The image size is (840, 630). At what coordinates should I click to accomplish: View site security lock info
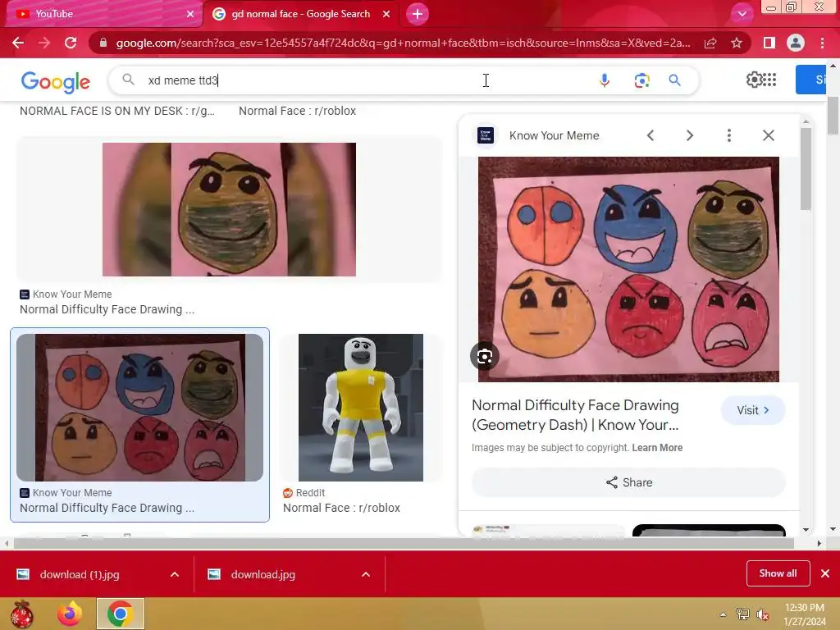tap(103, 43)
